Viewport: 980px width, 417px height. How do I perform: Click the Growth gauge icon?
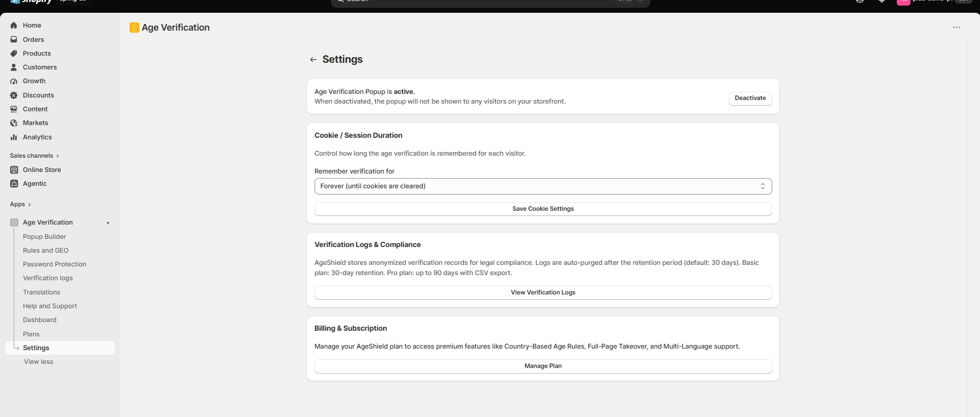pos(14,81)
